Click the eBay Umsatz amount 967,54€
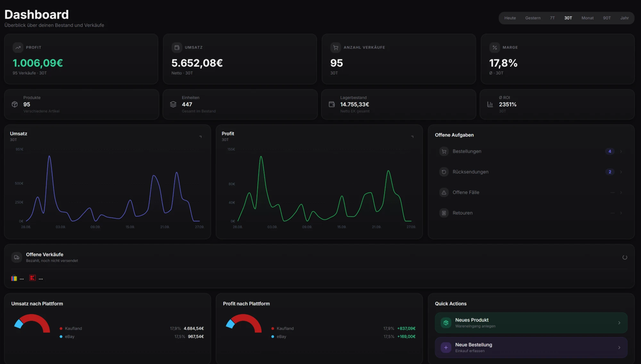Viewport: 641px width, 364px height. [x=196, y=337]
